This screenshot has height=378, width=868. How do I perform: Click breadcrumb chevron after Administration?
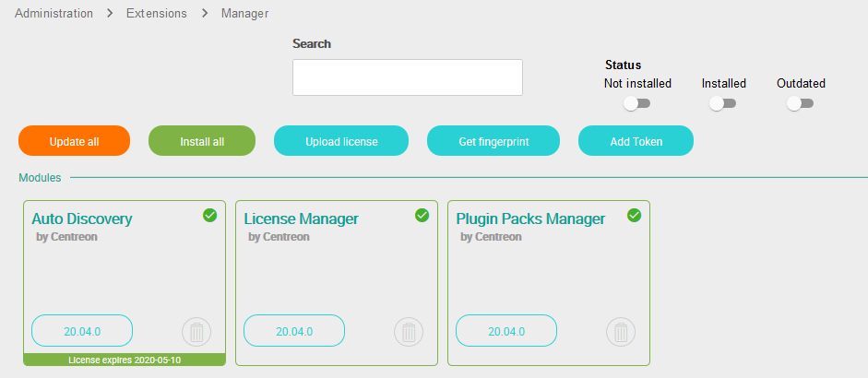(110, 13)
